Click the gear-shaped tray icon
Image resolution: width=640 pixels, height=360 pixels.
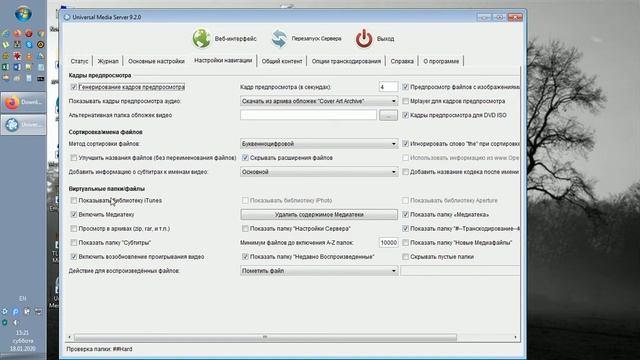pos(4,311)
